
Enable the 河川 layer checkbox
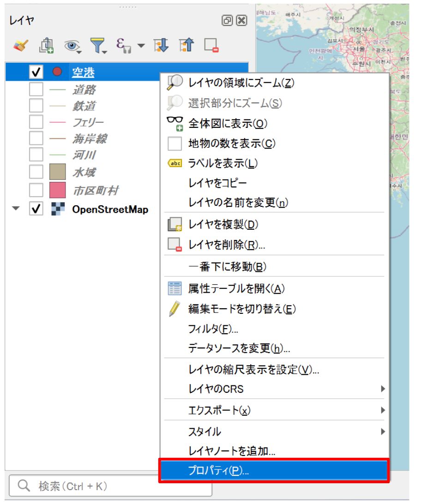[x=36, y=155]
